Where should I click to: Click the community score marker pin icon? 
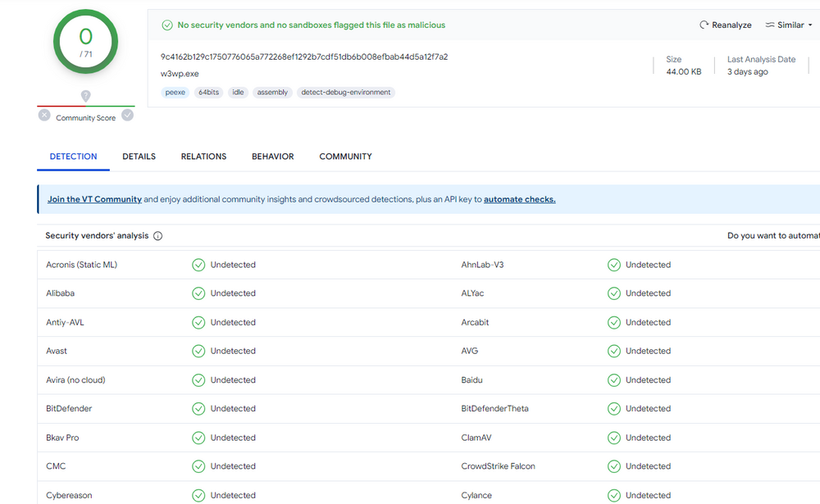click(x=86, y=97)
